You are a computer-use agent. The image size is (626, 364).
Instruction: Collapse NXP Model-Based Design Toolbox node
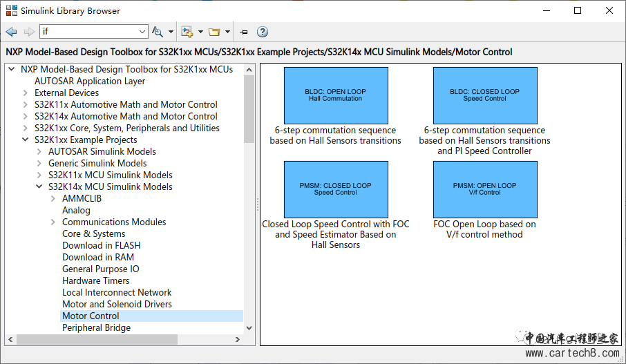point(12,69)
